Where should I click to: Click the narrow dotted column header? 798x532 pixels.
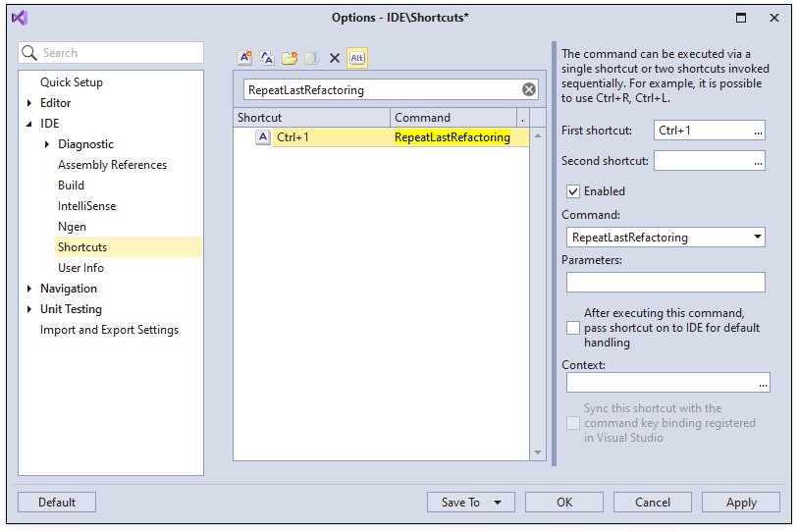coord(523,118)
